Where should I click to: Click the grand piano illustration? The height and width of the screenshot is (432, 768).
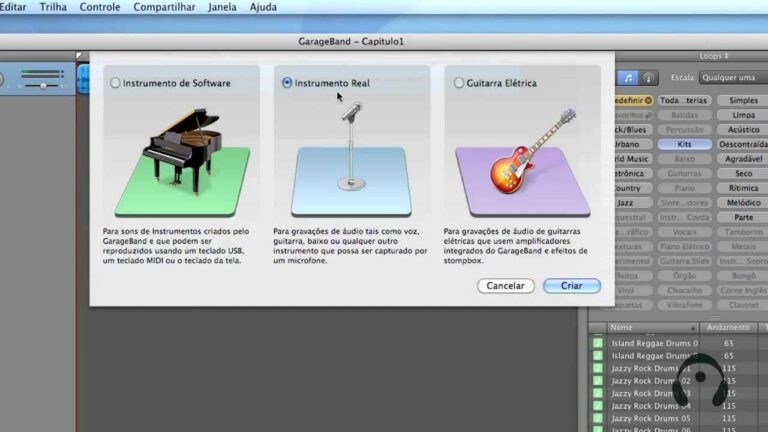[x=184, y=151]
